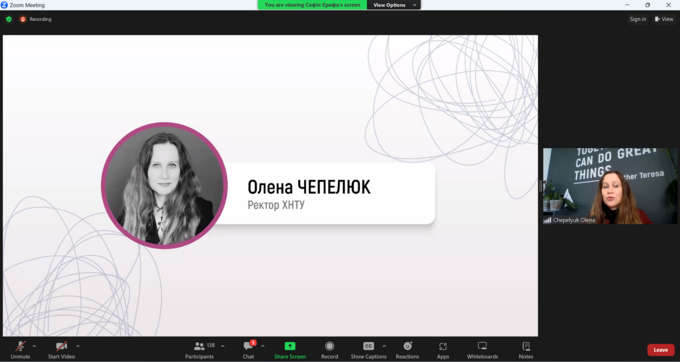The width and height of the screenshot is (680, 362).
Task: Open Apps from the toolbar
Action: point(443,349)
